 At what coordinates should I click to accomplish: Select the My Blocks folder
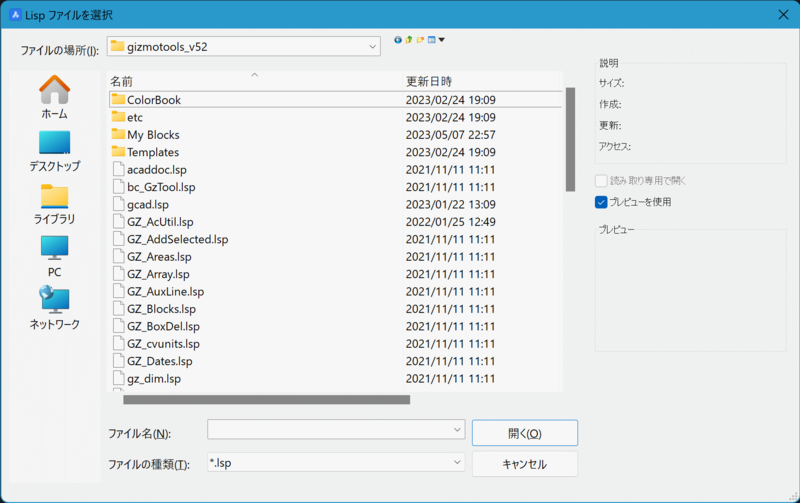[x=152, y=134]
